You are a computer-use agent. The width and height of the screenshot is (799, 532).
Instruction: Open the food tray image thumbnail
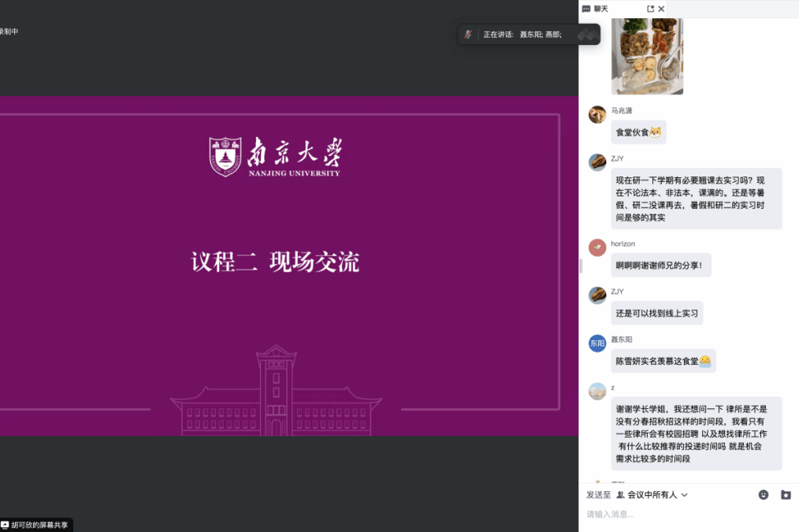[647, 56]
